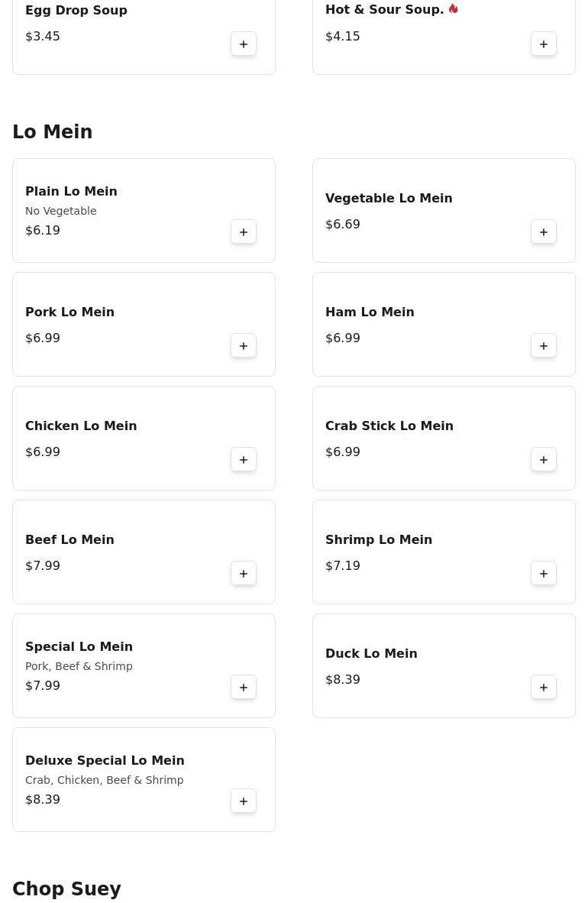The height and width of the screenshot is (903, 588).
Task: Add Special Lo Mein to cart
Action: tap(244, 688)
